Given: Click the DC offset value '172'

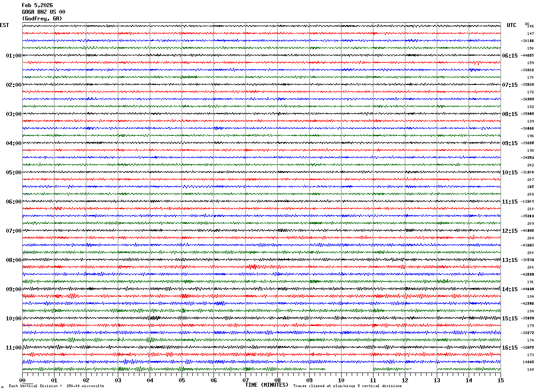Looking at the screenshot, I should 530,92.
